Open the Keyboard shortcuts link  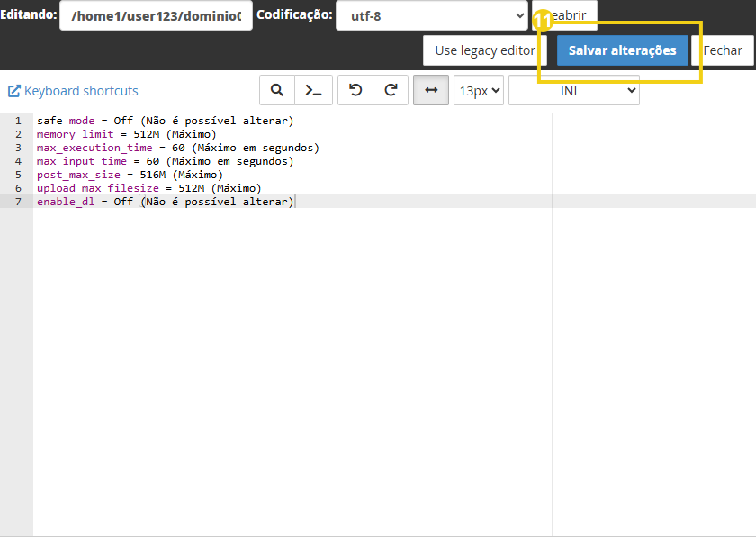[81, 91]
